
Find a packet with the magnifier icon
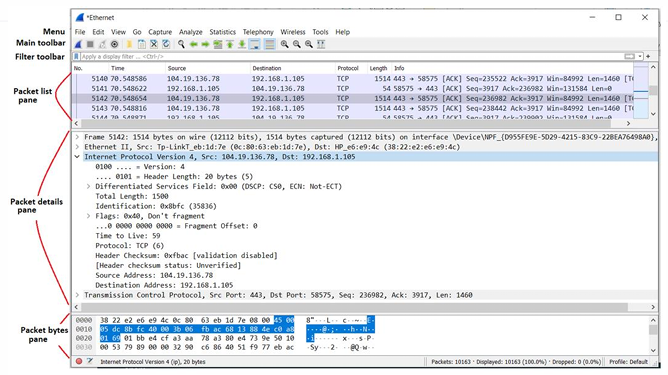pos(181,44)
